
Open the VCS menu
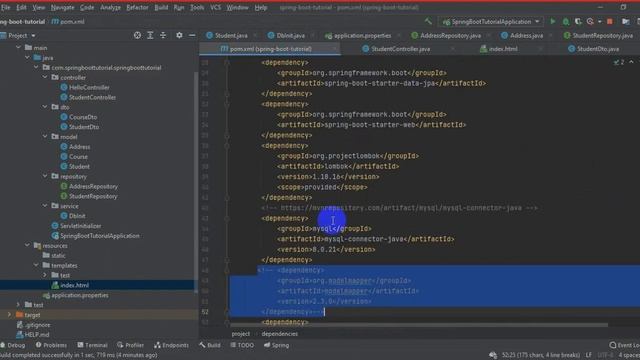(x=216, y=7)
